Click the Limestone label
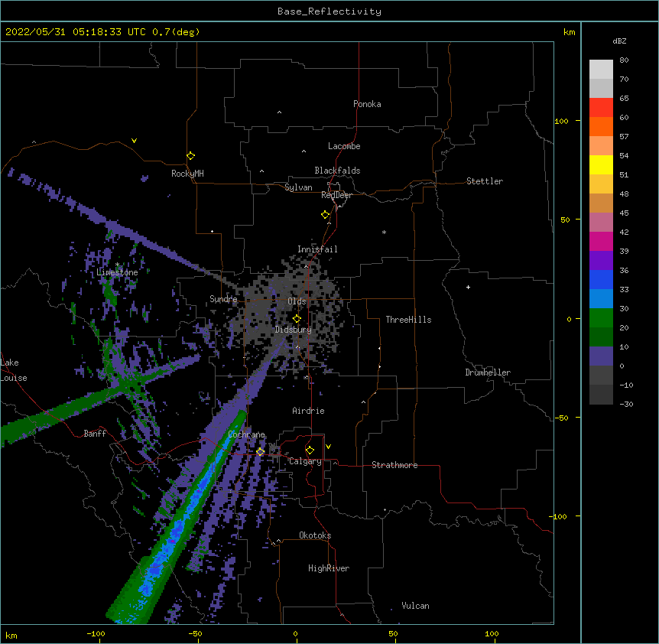The image size is (659, 644). pos(117,272)
